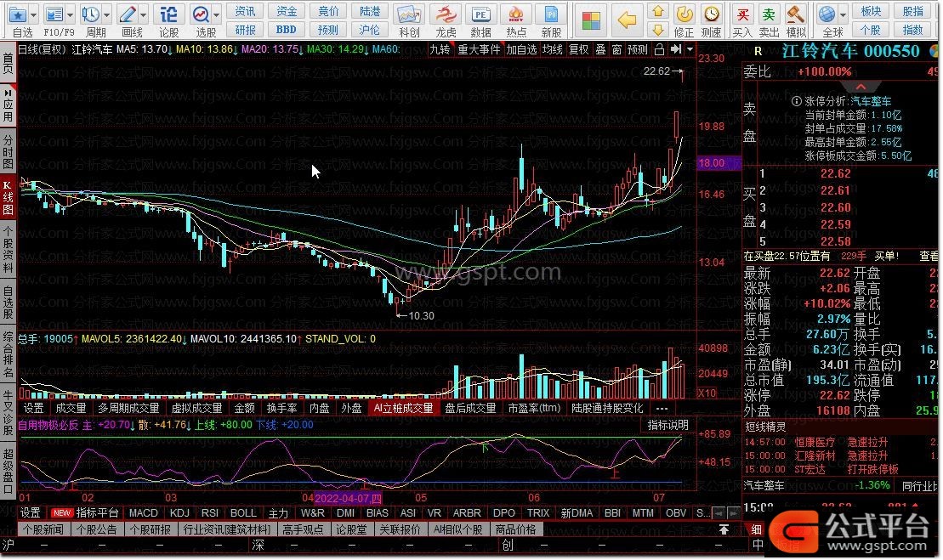943x560 pixels.
Task: Select the AI立桩成交量 volume tab
Action: click(403, 408)
